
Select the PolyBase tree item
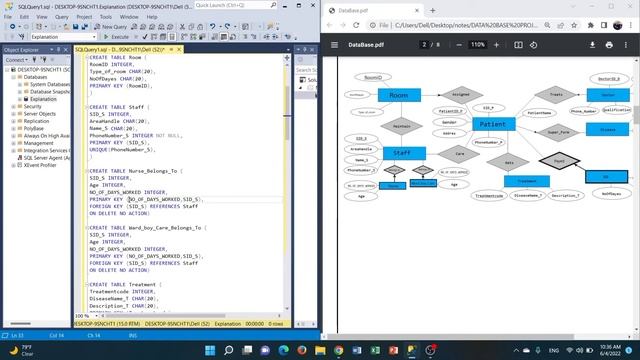tap(33, 129)
